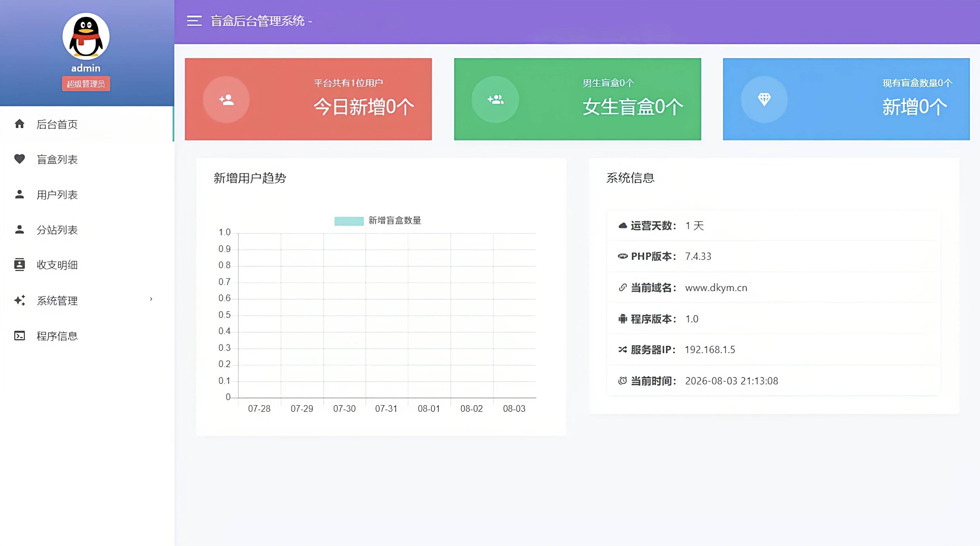Click the person icon beside 用户列表

(19, 194)
